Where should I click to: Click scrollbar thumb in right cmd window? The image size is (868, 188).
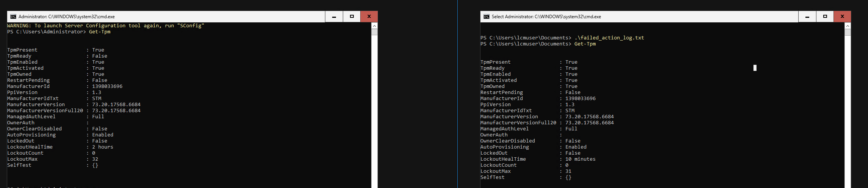[848, 32]
